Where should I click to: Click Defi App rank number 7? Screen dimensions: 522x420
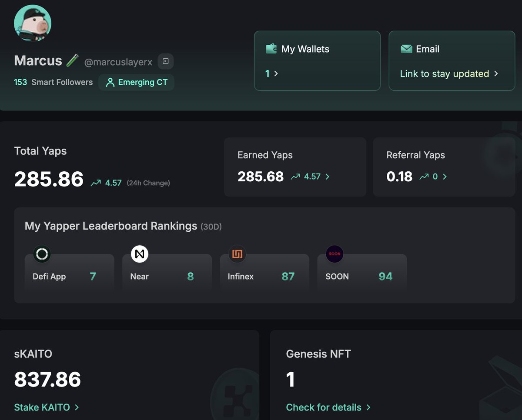click(93, 277)
